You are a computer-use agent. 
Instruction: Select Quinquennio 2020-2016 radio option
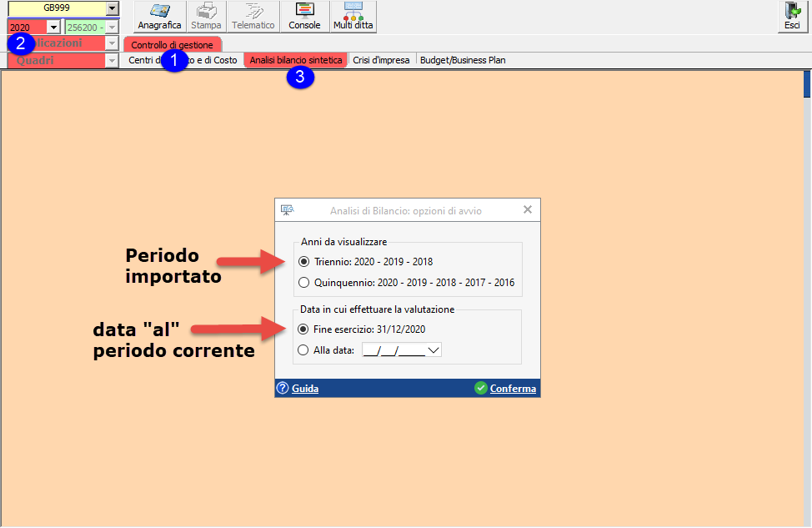pyautogui.click(x=303, y=283)
